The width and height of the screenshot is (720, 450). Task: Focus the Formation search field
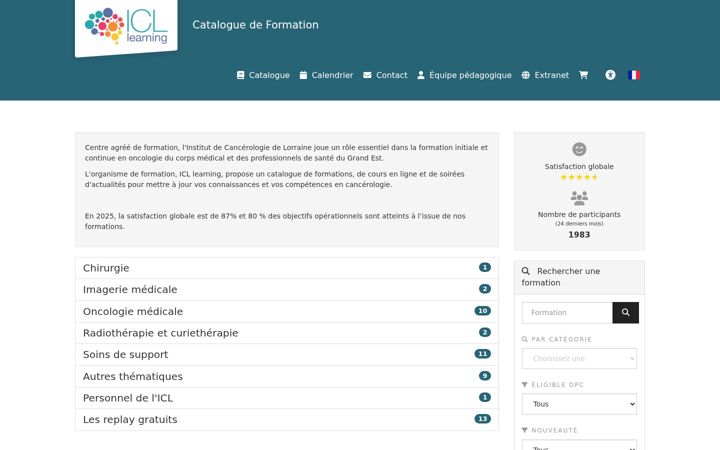coord(567,312)
